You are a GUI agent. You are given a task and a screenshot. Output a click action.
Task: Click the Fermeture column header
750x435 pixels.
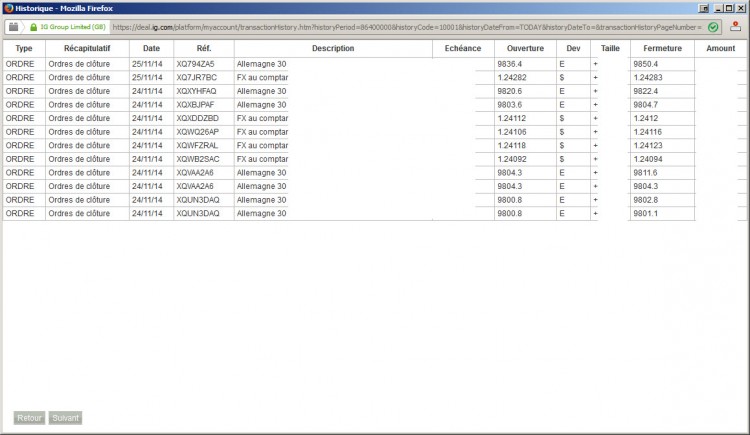pyautogui.click(x=662, y=48)
